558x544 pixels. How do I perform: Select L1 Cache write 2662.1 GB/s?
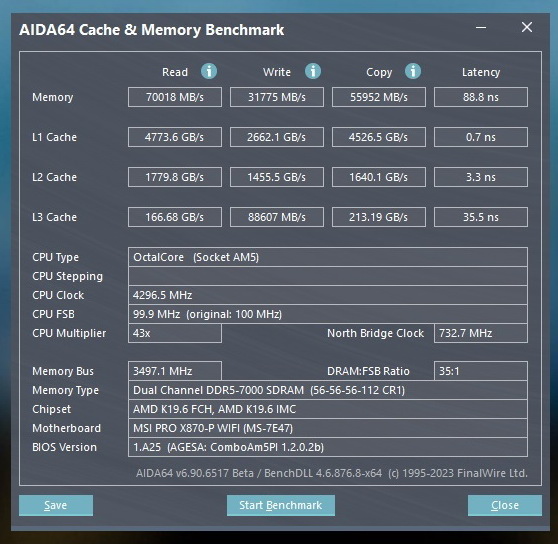(277, 137)
